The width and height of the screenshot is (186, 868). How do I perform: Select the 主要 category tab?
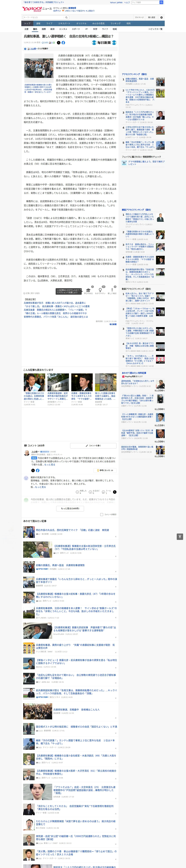point(26,29)
